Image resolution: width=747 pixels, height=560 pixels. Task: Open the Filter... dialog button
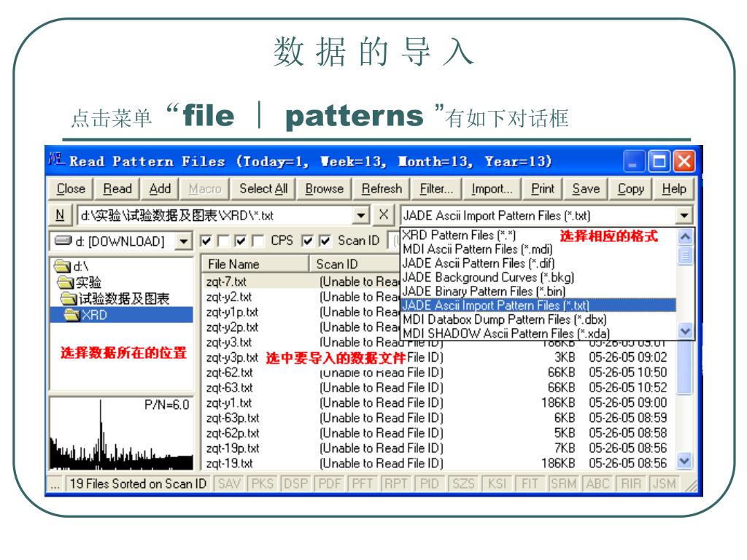436,189
